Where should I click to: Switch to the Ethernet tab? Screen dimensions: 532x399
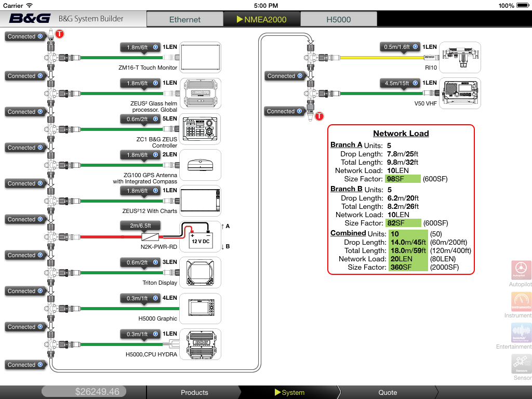pos(185,19)
